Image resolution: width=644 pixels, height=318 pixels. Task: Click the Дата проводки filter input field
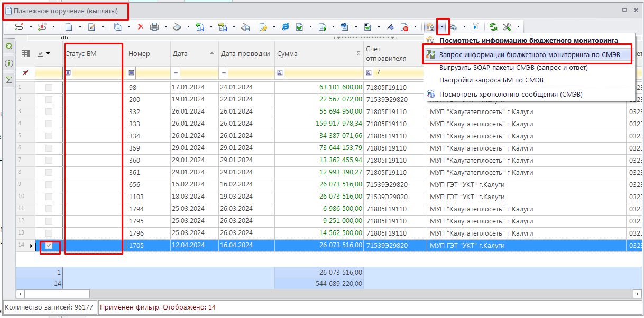point(252,72)
